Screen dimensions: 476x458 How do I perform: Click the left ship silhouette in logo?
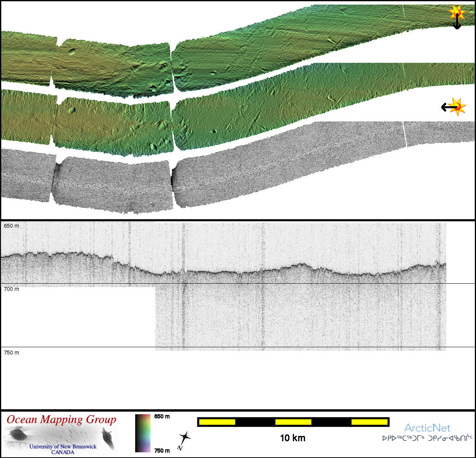17,434
